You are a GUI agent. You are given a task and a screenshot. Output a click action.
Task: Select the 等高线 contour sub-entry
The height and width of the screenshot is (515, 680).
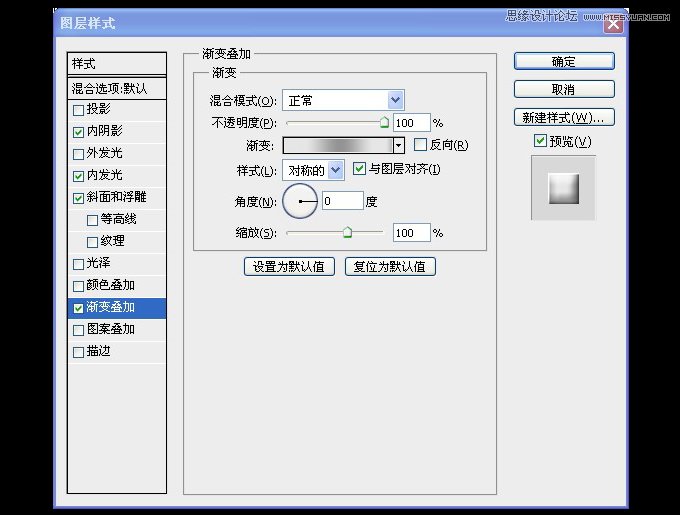coord(117,220)
